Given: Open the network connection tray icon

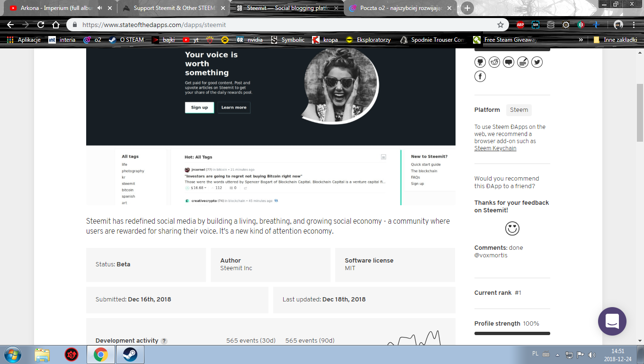Looking at the screenshot, I should [x=569, y=355].
